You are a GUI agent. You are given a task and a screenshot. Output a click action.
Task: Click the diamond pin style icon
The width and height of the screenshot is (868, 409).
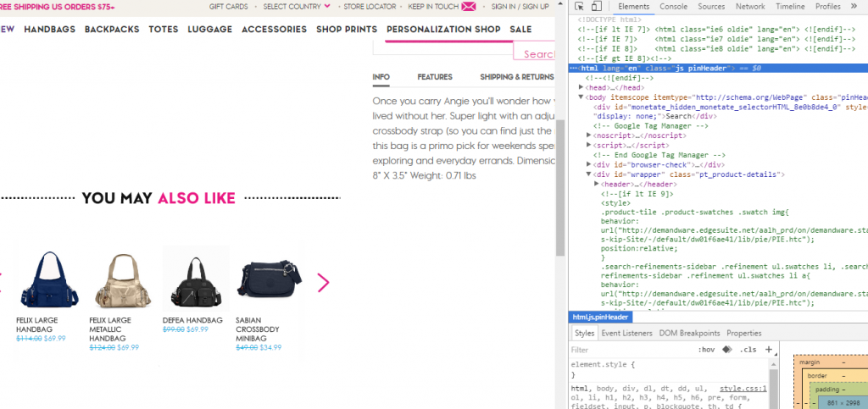point(727,350)
